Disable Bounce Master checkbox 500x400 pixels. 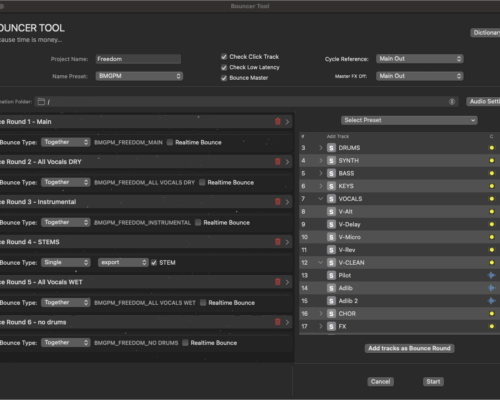224,78
